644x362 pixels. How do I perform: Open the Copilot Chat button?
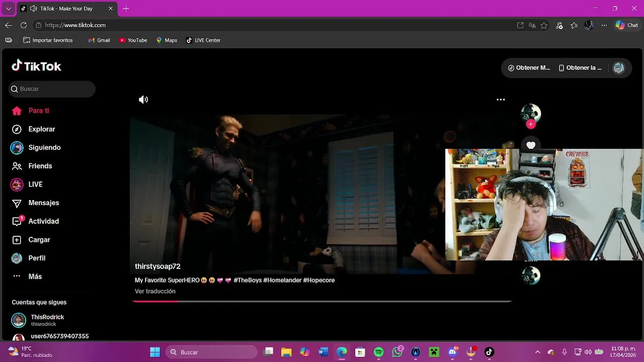(627, 25)
